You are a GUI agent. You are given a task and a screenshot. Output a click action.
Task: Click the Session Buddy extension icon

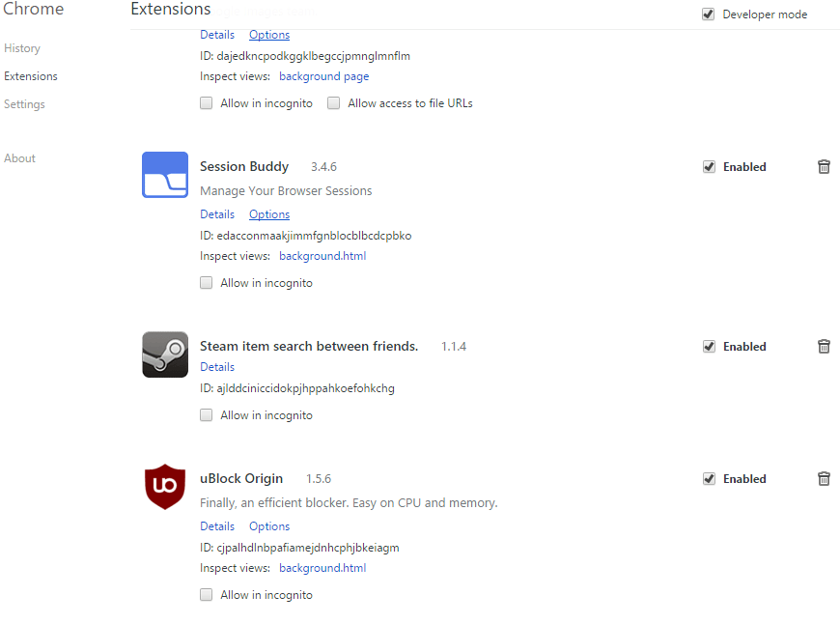click(165, 175)
